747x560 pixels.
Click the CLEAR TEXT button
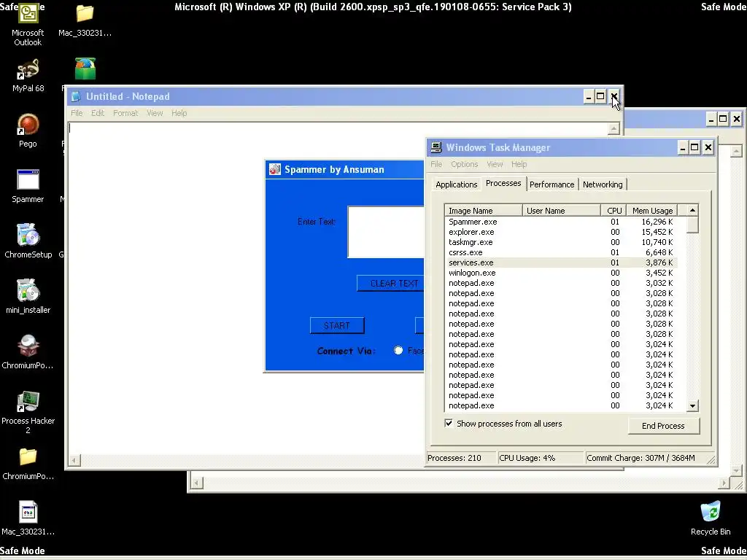[391, 284]
